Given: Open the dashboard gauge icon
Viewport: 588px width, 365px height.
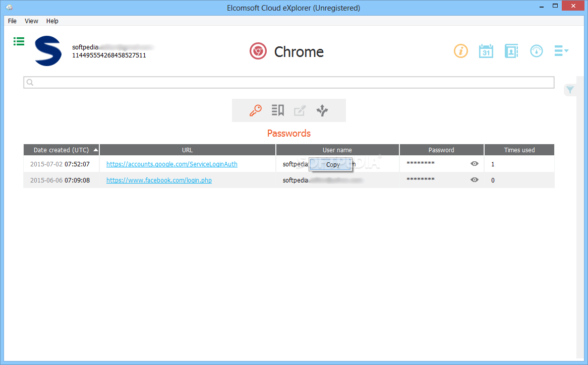Looking at the screenshot, I should [x=536, y=51].
